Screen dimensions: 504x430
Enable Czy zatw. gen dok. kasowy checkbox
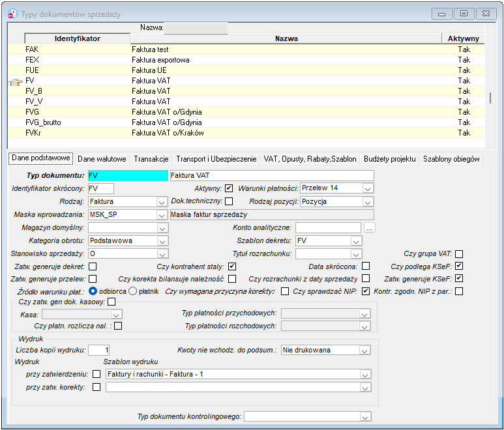point(111,302)
